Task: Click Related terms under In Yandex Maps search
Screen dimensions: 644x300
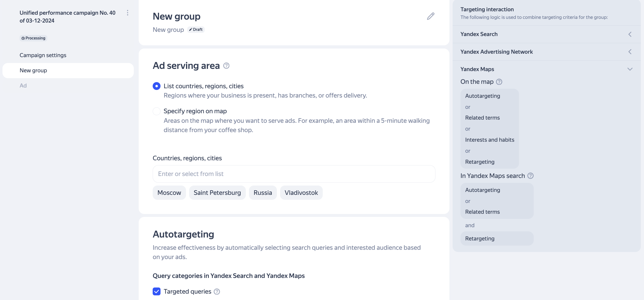Action: tap(482, 212)
